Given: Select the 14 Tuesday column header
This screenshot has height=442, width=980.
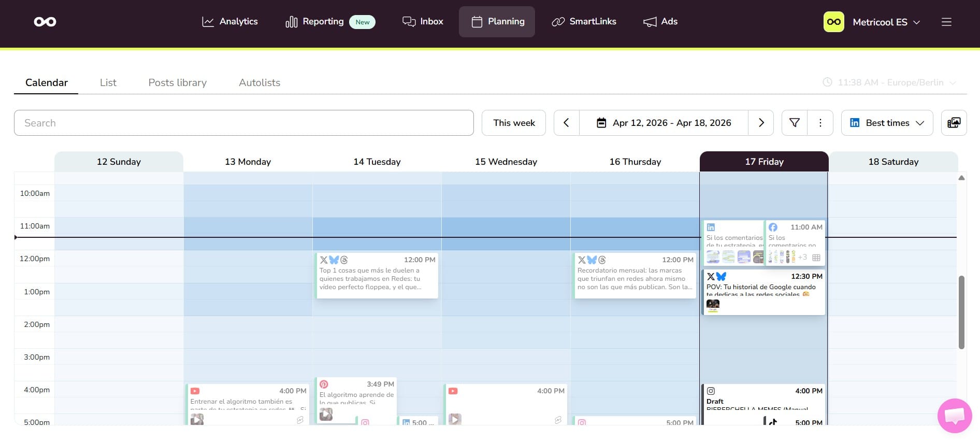Looking at the screenshot, I should click(x=377, y=162).
